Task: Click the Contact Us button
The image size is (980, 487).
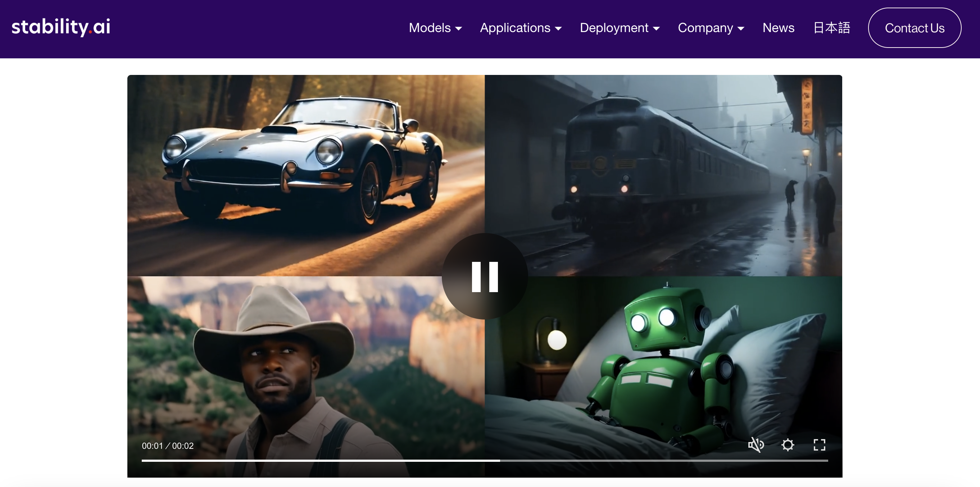Action: click(914, 28)
